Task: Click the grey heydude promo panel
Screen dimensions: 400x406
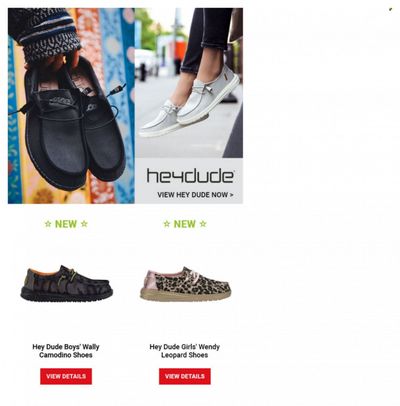Action: click(189, 180)
